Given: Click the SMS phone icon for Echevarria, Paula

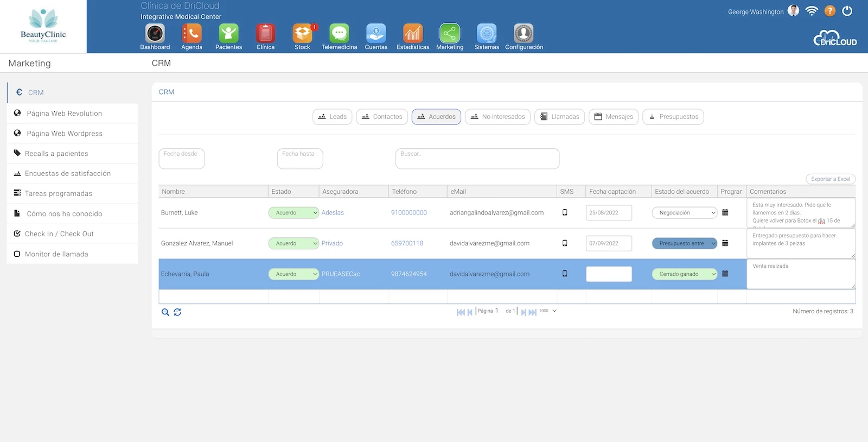Looking at the screenshot, I should tap(565, 274).
